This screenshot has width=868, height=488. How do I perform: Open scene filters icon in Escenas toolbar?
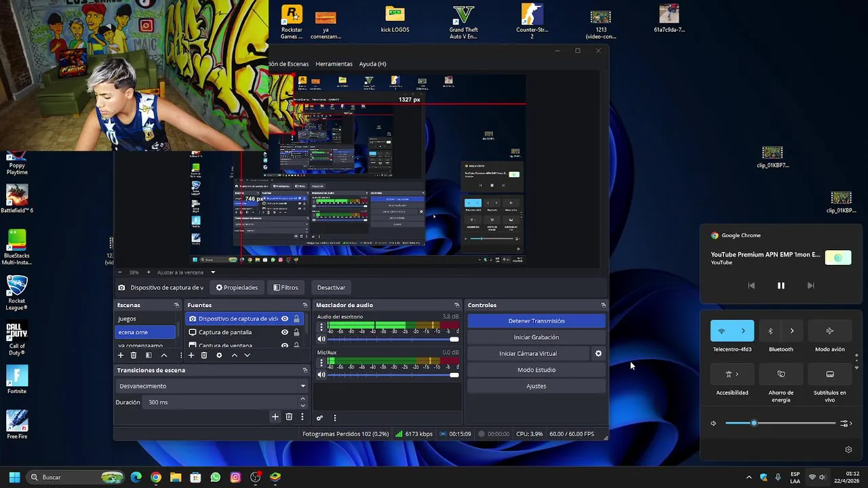tap(149, 355)
